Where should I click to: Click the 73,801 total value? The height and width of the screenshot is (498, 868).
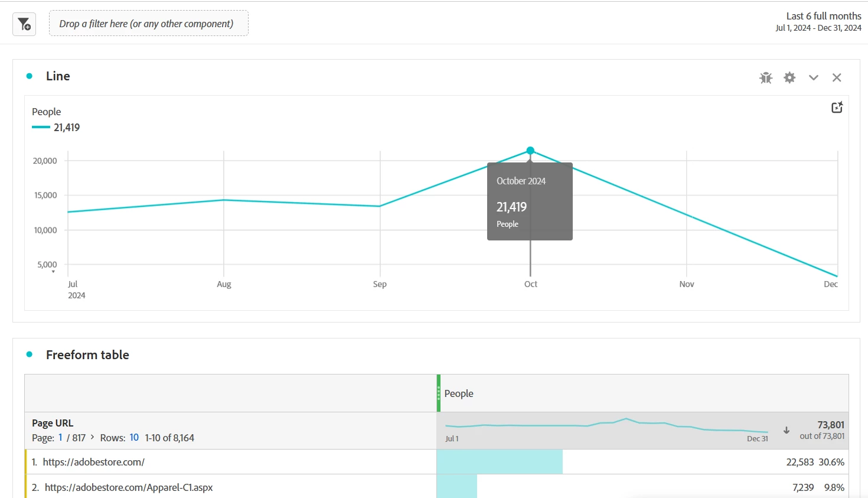coord(831,425)
